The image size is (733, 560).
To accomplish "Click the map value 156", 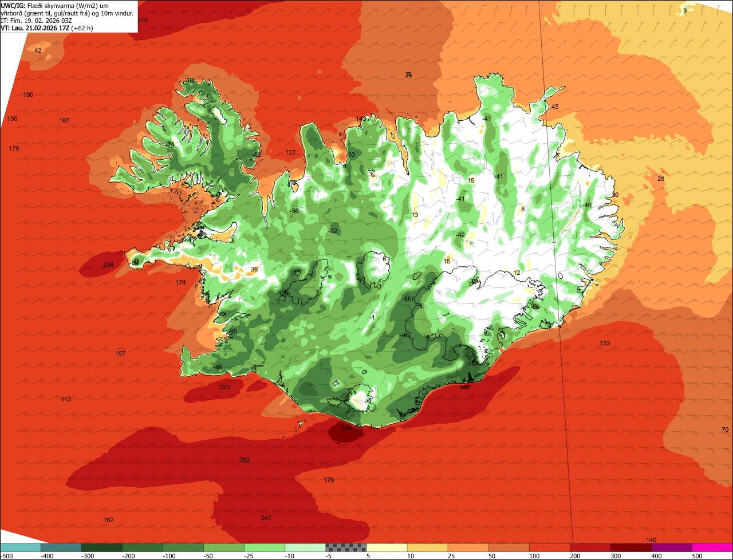I will 12,119.
